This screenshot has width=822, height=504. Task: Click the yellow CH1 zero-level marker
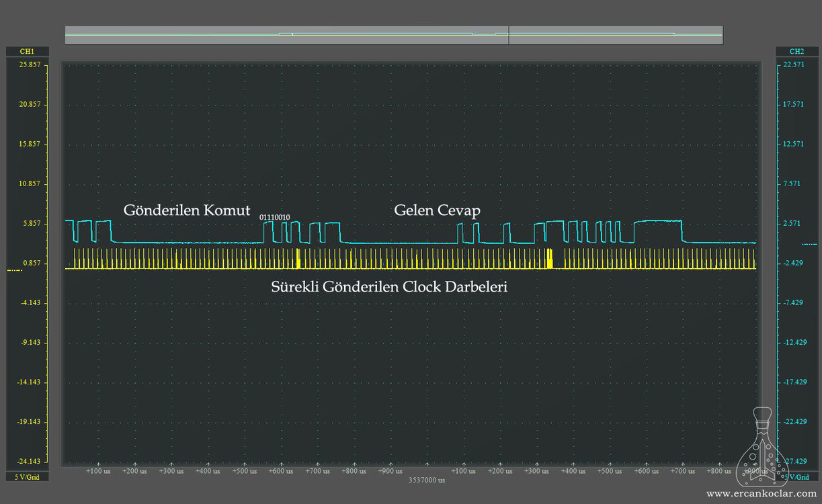14,270
